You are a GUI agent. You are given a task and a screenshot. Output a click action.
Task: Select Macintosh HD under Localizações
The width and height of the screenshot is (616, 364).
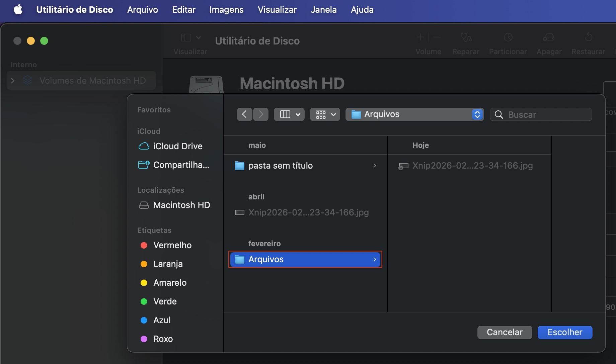[x=175, y=205]
